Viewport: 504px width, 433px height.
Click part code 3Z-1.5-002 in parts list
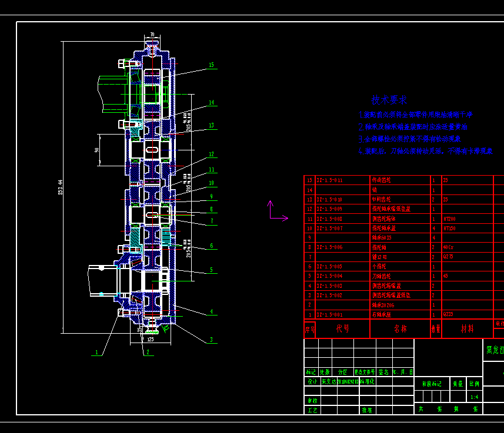point(329,296)
